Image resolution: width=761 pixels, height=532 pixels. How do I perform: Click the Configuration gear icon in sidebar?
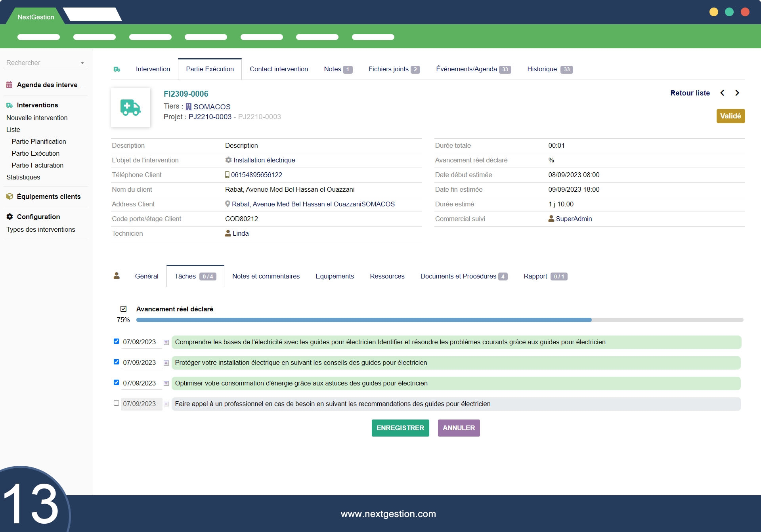click(x=10, y=217)
